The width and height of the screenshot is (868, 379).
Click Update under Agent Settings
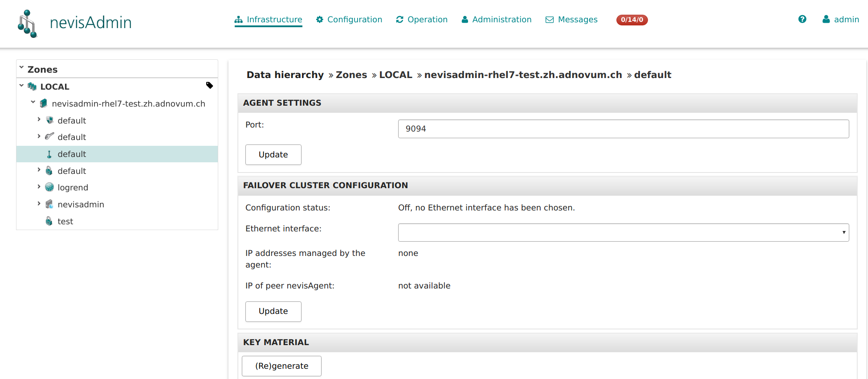coord(273,155)
